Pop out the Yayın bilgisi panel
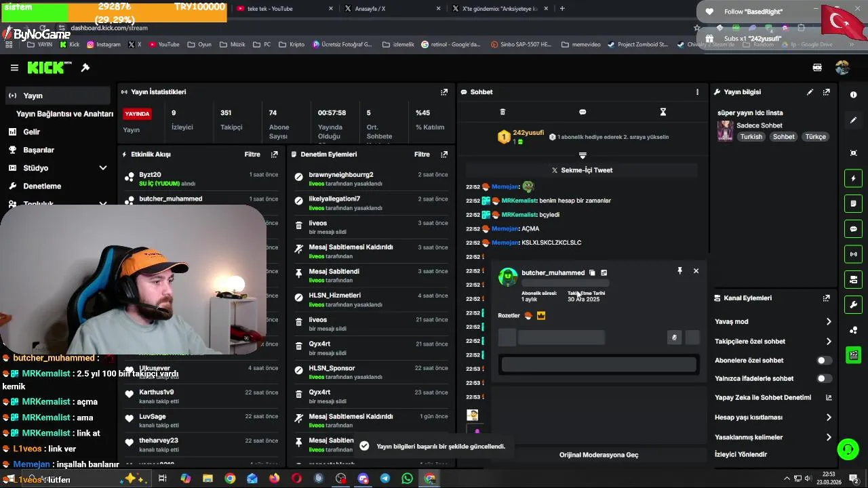This screenshot has height=488, width=868. pyautogui.click(x=826, y=92)
